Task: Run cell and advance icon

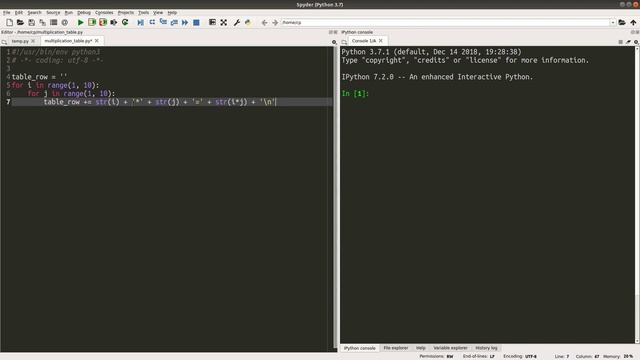Action: point(103,22)
